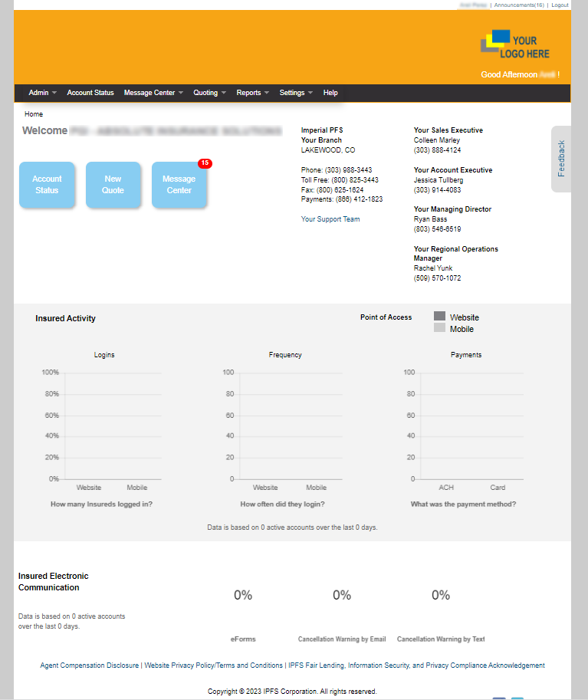Viewport: 588px width, 700px height.
Task: Click the Colleen Marley sales executive name
Action: (437, 140)
